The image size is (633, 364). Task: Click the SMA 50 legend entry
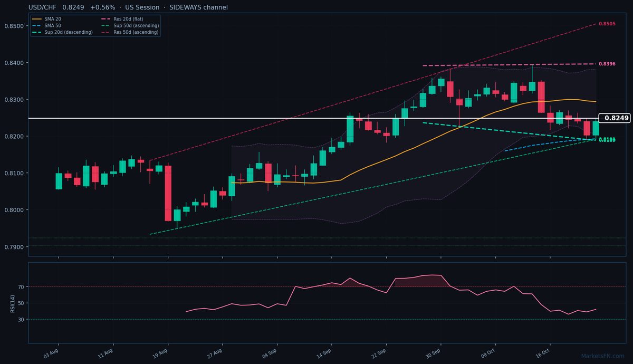tap(46, 25)
